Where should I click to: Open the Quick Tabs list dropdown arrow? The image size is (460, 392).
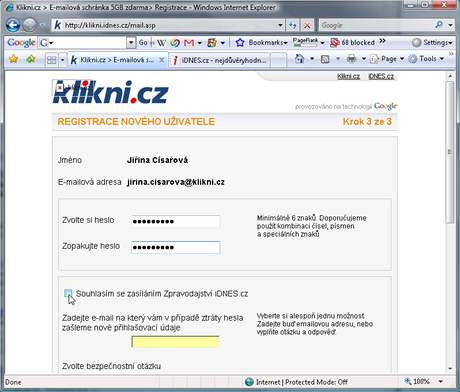coord(62,60)
